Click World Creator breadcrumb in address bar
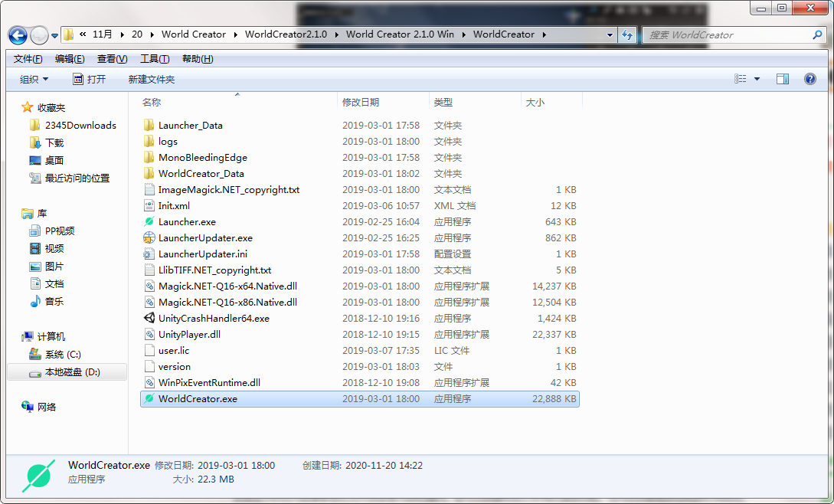 point(194,34)
